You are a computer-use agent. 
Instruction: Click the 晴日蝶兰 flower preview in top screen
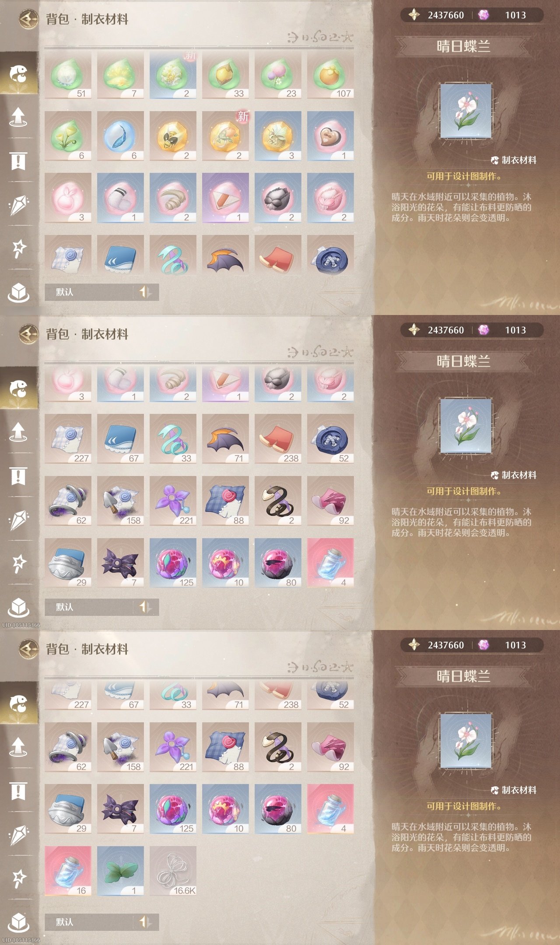(466, 111)
